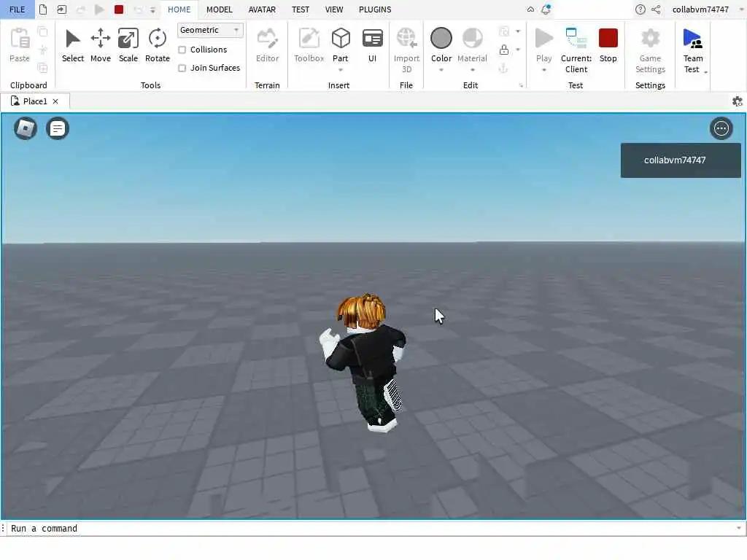This screenshot has height=560, width=747.
Task: Expand the Material dropdown arrow
Action: point(472,70)
